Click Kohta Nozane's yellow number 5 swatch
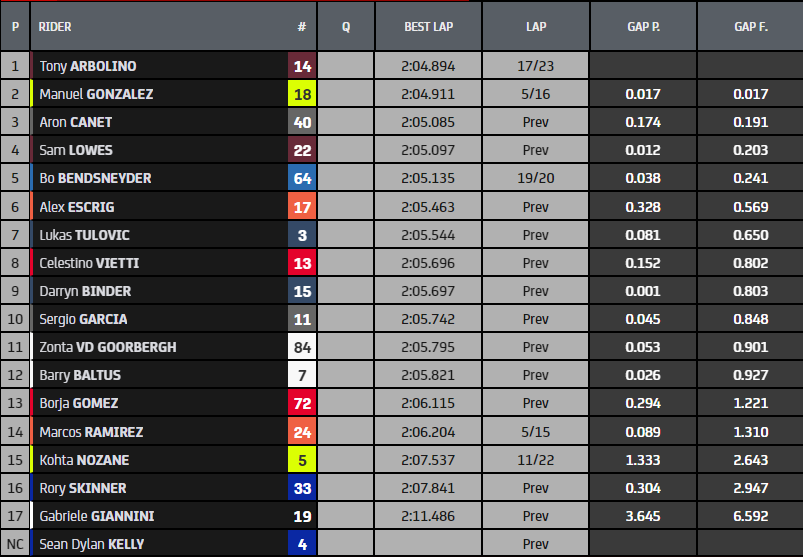The width and height of the screenshot is (803, 557). [x=302, y=460]
